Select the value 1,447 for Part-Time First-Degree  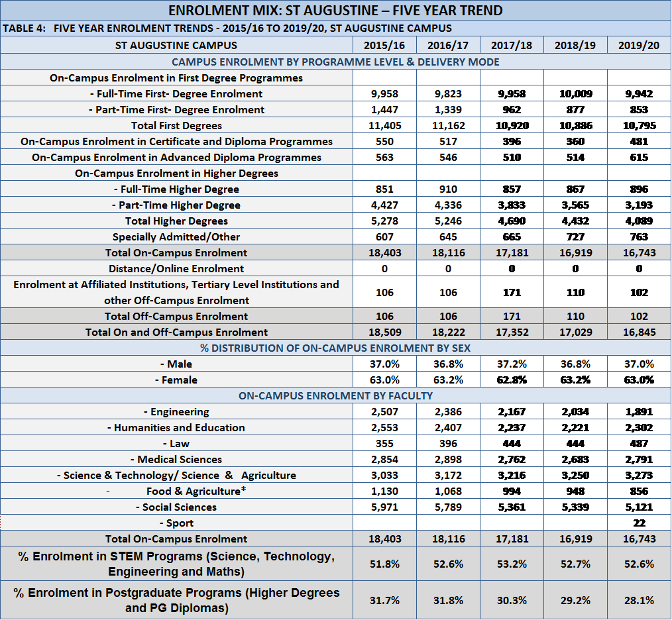click(384, 110)
